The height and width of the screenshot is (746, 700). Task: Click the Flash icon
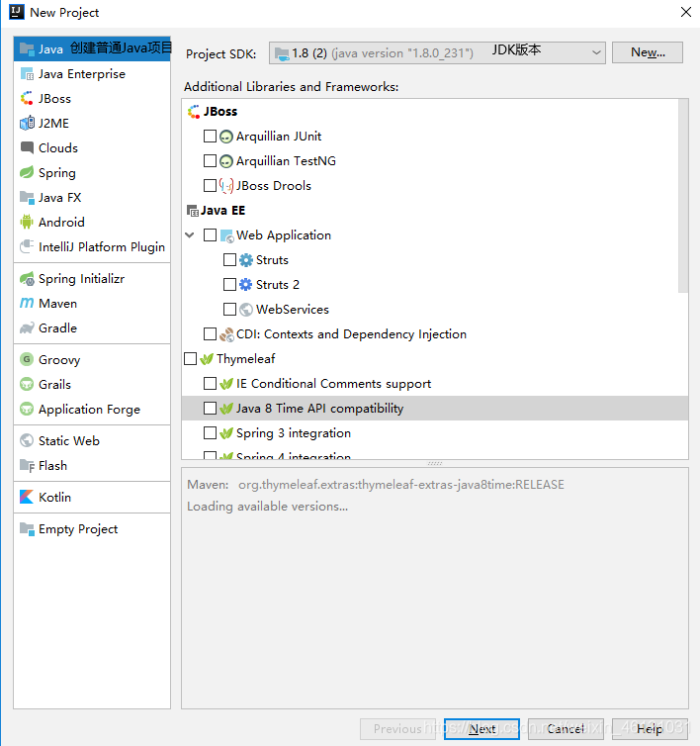click(27, 466)
